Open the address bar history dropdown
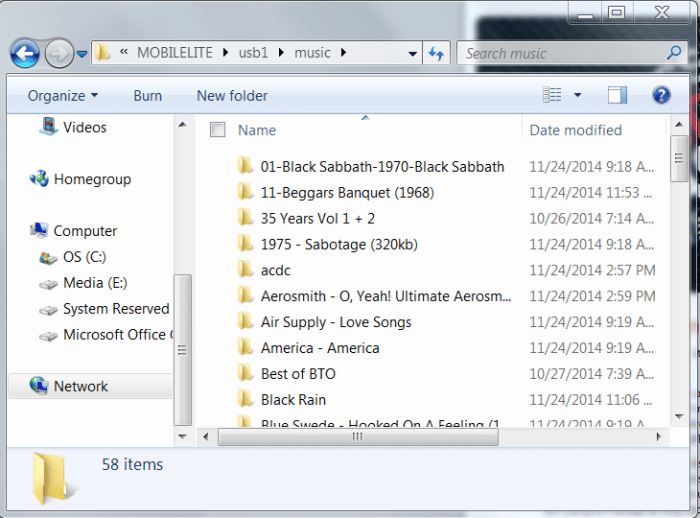The height and width of the screenshot is (518, 700). [x=412, y=54]
